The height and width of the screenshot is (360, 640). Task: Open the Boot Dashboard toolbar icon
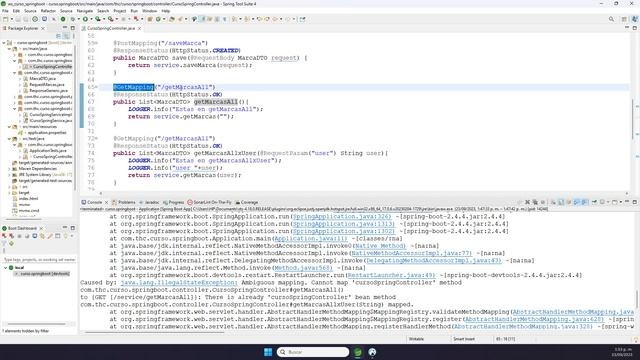63,19
